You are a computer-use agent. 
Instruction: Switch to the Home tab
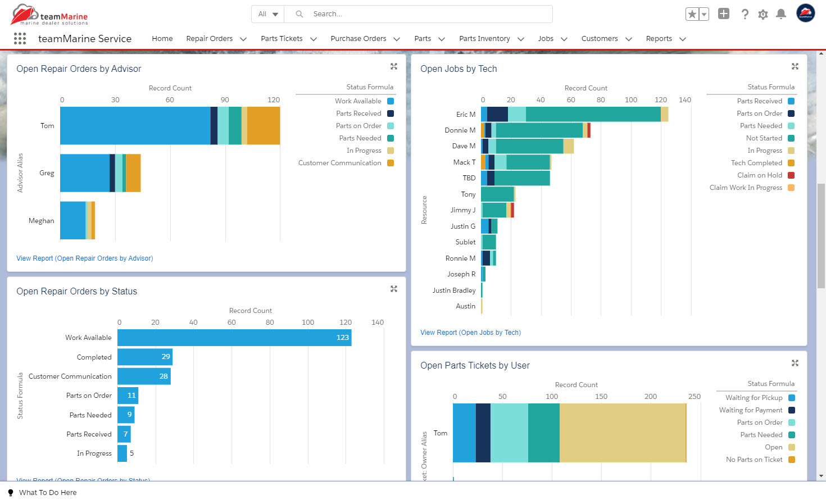[162, 39]
